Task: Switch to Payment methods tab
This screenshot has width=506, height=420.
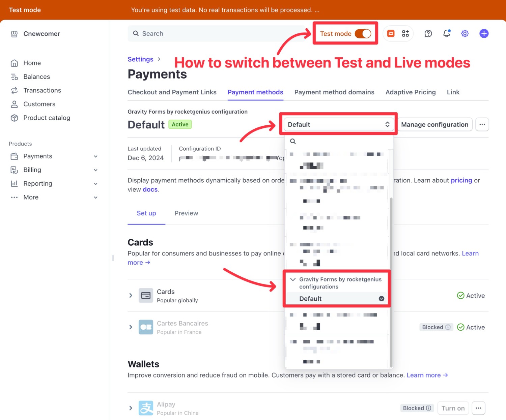Action: coord(255,92)
